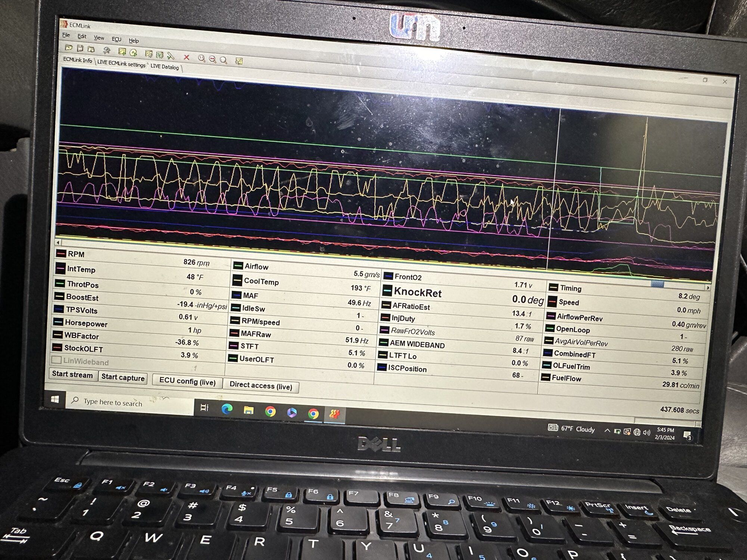Click the toolbar icon just left of red X
The height and width of the screenshot is (560, 747).
click(x=171, y=56)
